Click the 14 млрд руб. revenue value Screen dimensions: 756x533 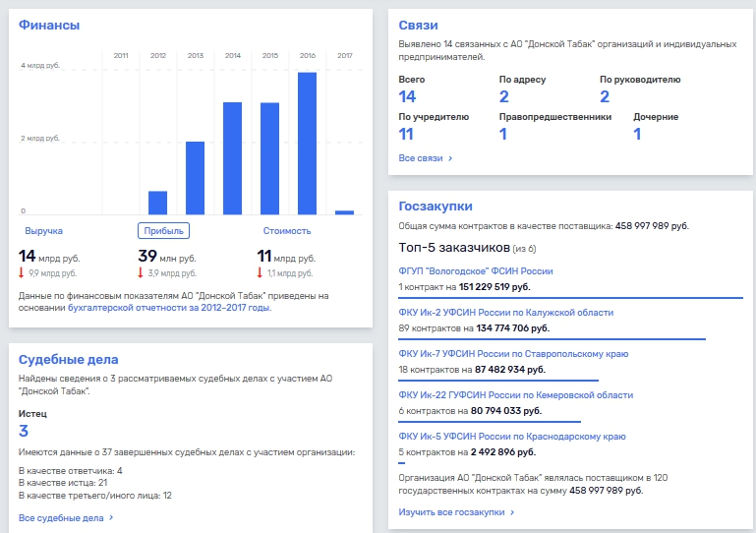pyautogui.click(x=49, y=256)
